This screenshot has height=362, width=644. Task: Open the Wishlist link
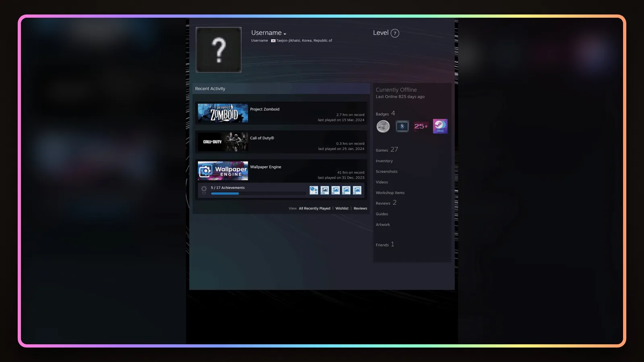click(x=342, y=208)
